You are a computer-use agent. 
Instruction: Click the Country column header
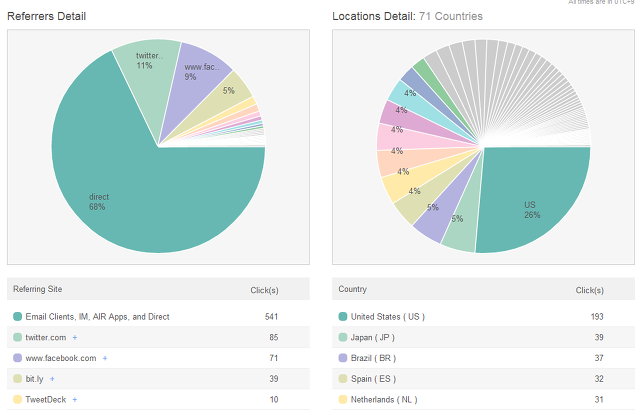pos(352,289)
